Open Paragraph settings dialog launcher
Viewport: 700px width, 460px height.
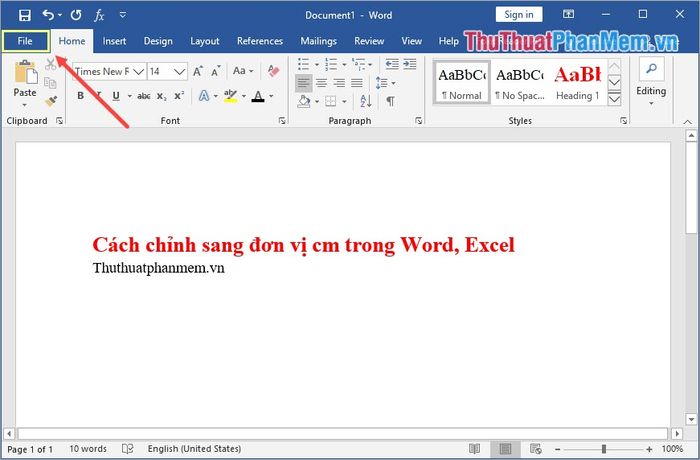(x=419, y=121)
